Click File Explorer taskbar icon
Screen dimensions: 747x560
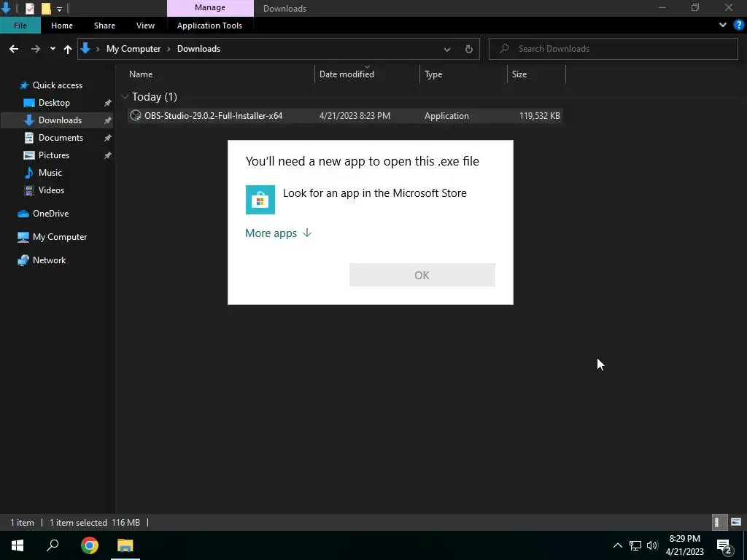coord(125,545)
